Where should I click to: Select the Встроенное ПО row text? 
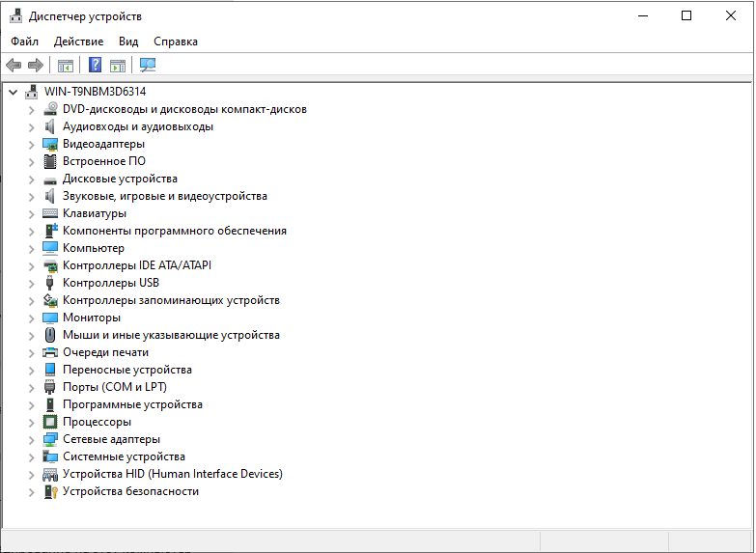point(104,161)
